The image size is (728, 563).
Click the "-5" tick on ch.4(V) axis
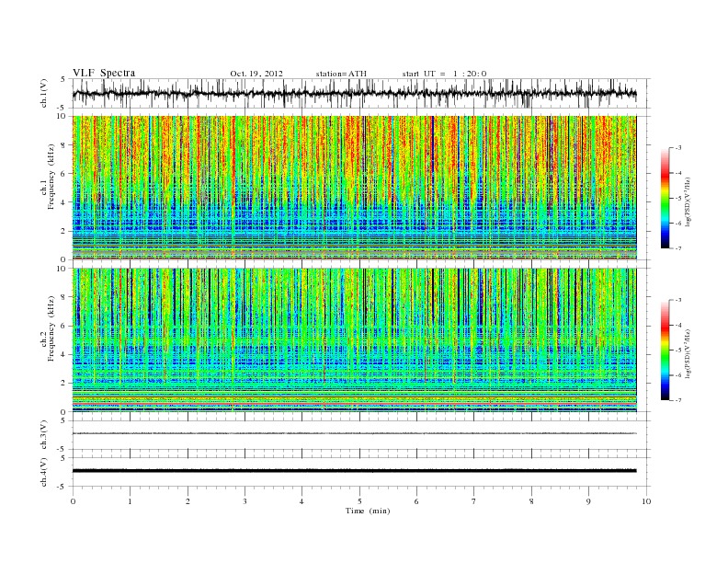pos(63,487)
